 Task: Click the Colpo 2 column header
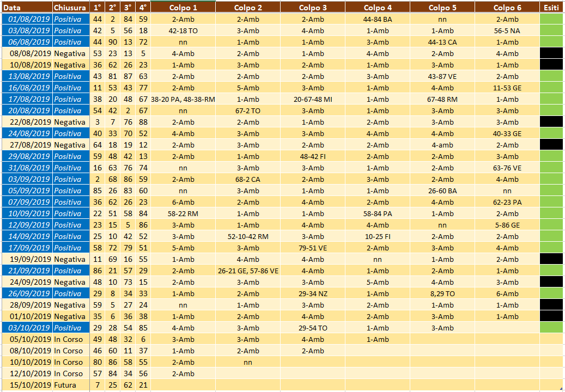tap(248, 7)
